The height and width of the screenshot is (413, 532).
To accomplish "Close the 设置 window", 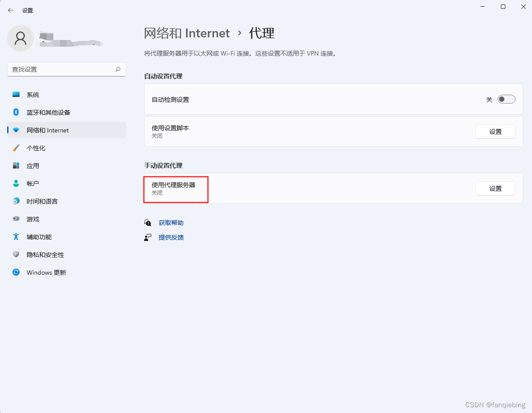I will pos(523,7).
